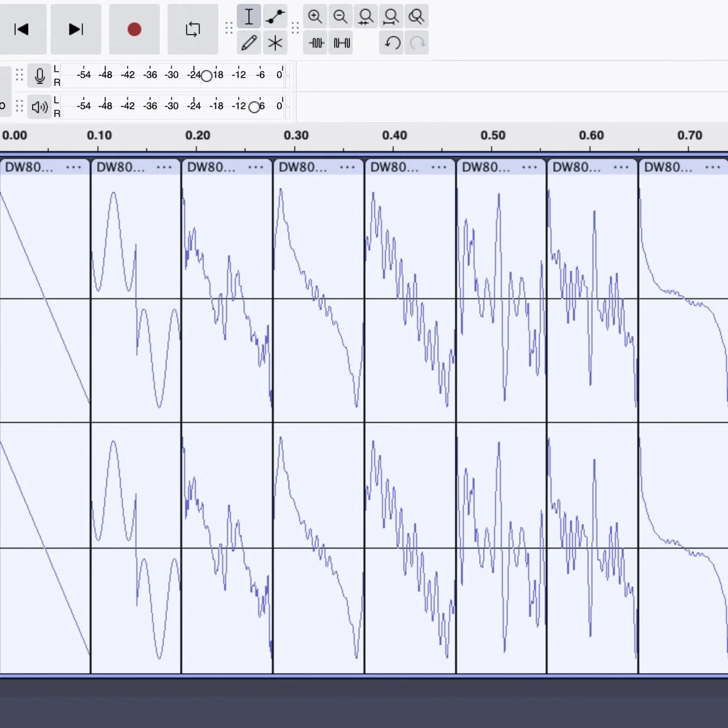This screenshot has height=728, width=728.
Task: Zoom out of the waveform
Action: click(x=341, y=16)
